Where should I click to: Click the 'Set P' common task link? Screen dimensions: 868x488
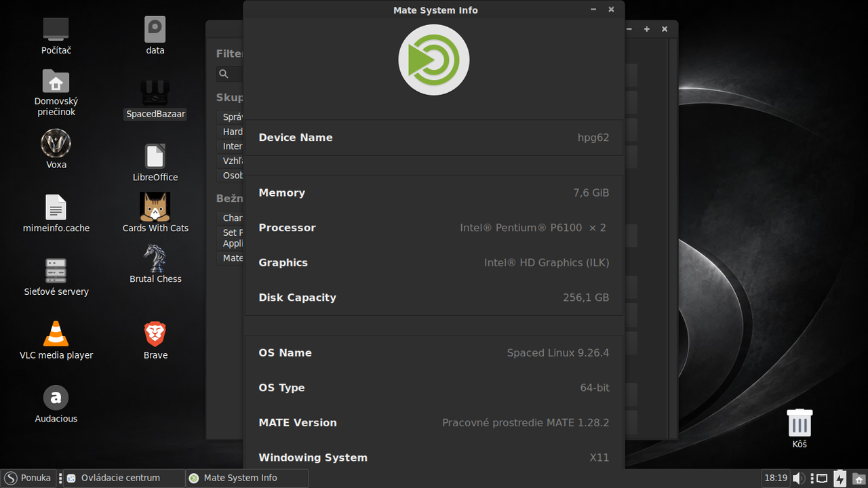click(231, 238)
